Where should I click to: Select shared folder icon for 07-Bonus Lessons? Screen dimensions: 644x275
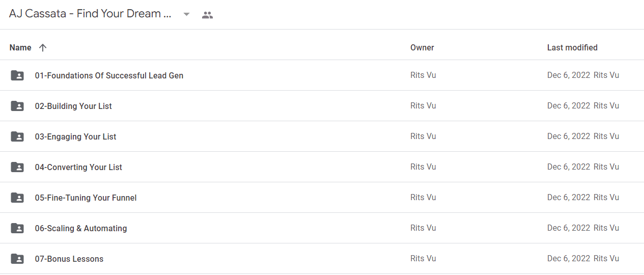click(17, 259)
